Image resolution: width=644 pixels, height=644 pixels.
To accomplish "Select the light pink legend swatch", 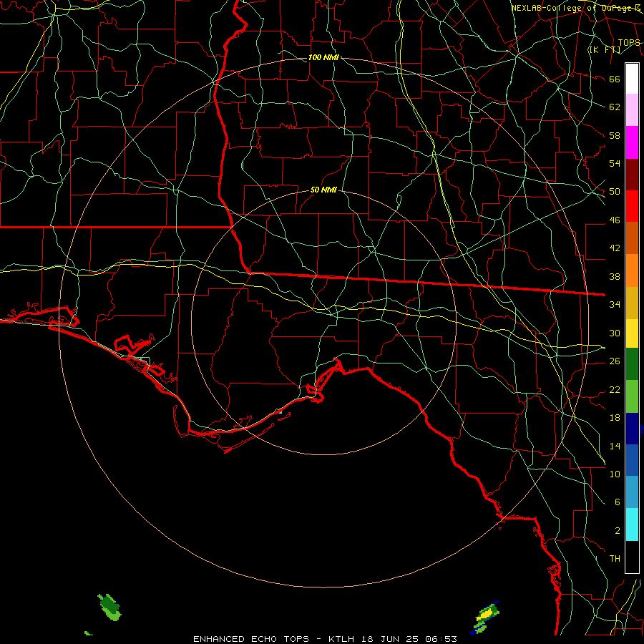I will tap(632, 109).
